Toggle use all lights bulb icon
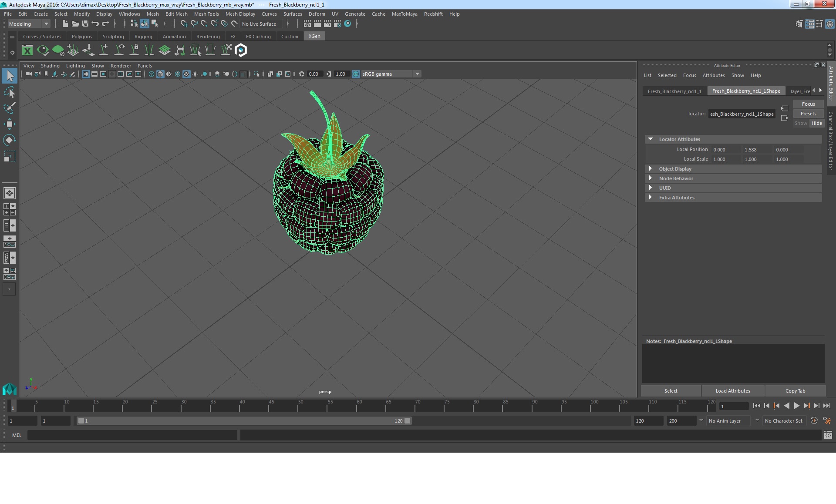The image size is (836, 504). [195, 74]
